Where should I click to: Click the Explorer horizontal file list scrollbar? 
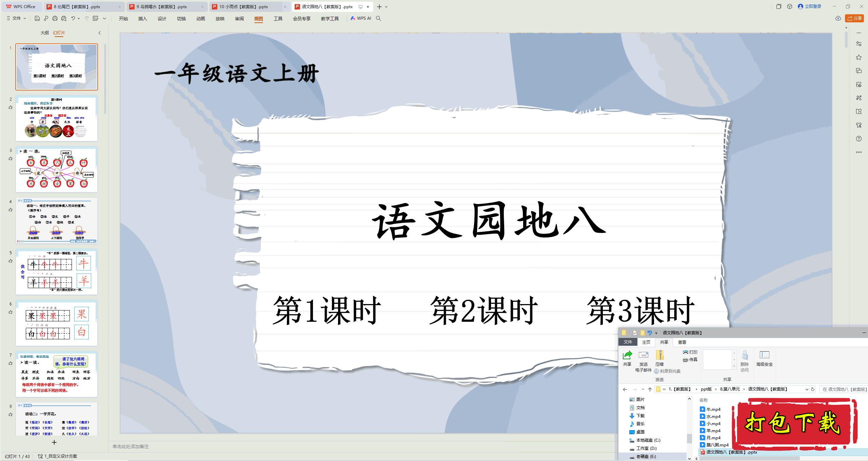pyautogui.click(x=749, y=459)
